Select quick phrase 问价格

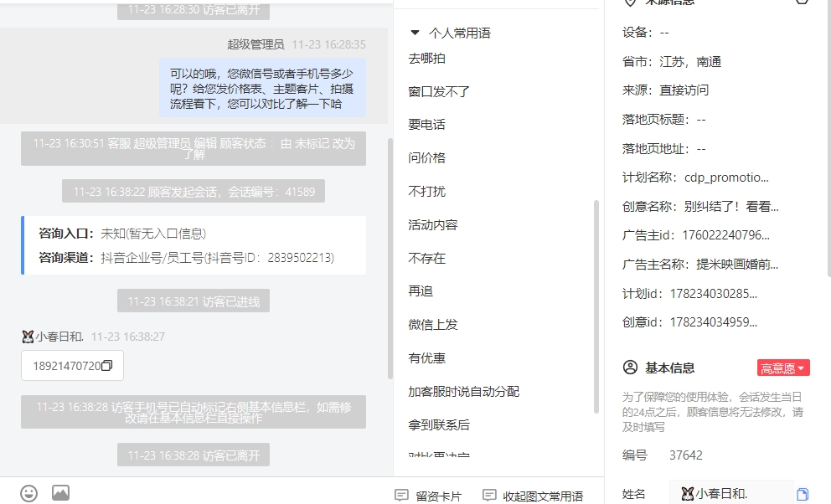pos(426,157)
